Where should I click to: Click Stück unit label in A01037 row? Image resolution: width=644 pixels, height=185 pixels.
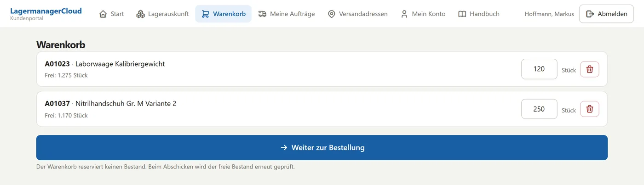pos(569,110)
